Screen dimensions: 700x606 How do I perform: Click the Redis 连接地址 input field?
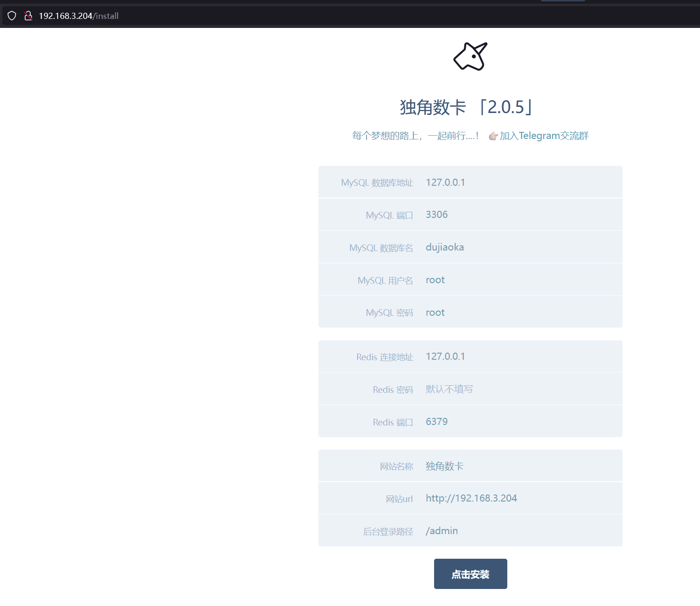click(x=520, y=356)
